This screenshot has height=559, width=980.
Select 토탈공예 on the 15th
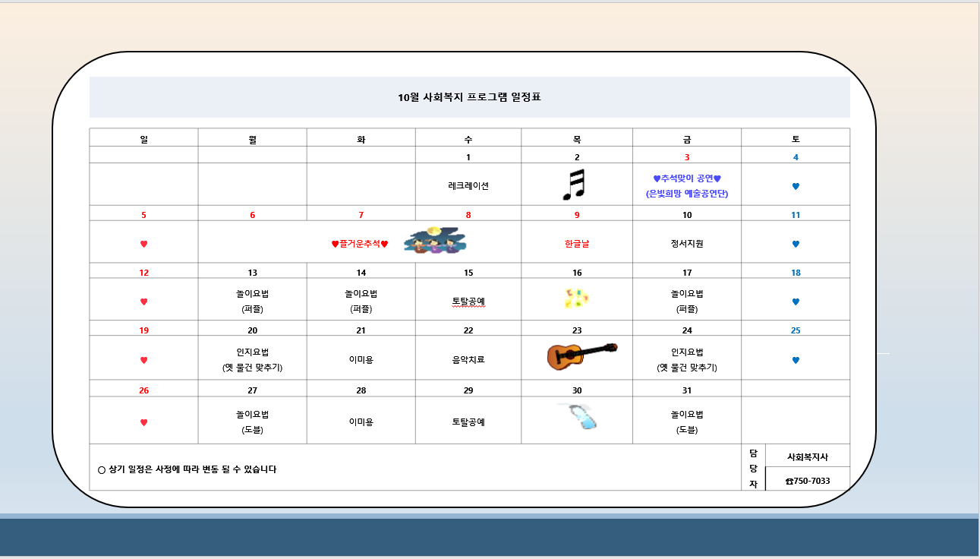coord(468,302)
